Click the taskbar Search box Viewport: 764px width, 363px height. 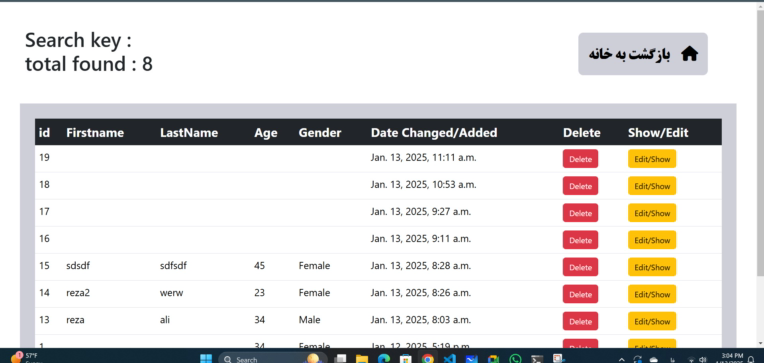pyautogui.click(x=272, y=359)
